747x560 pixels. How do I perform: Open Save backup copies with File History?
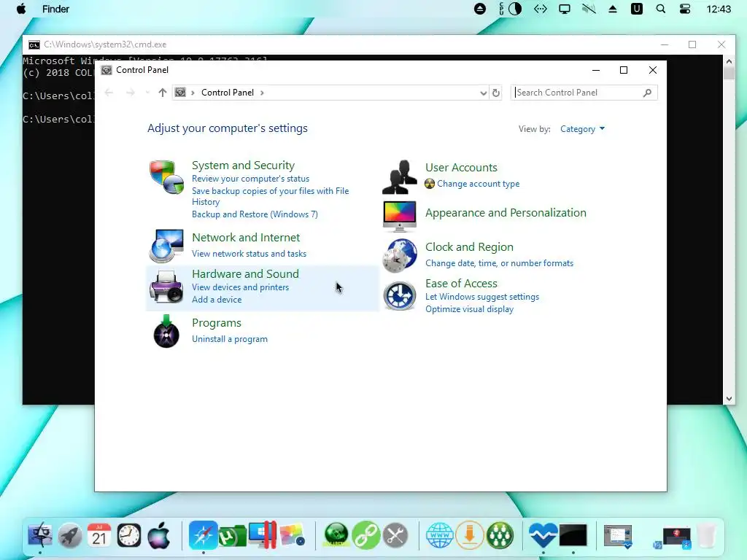[x=270, y=196]
